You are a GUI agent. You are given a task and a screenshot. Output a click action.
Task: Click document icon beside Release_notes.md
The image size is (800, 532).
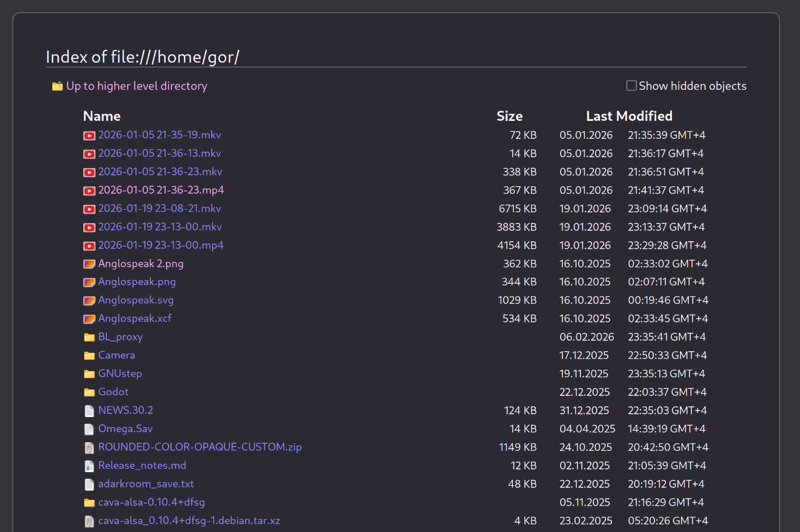[x=89, y=466]
